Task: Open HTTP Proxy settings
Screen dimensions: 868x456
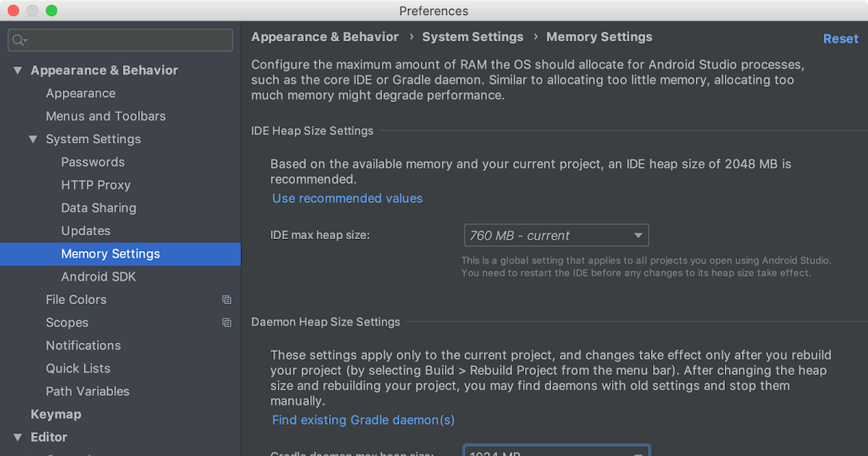Action: click(95, 185)
